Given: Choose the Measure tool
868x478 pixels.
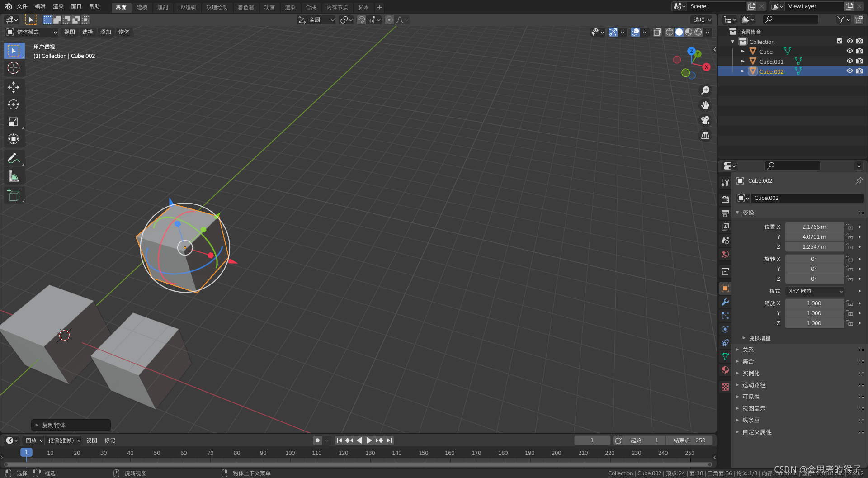Looking at the screenshot, I should pos(14,176).
